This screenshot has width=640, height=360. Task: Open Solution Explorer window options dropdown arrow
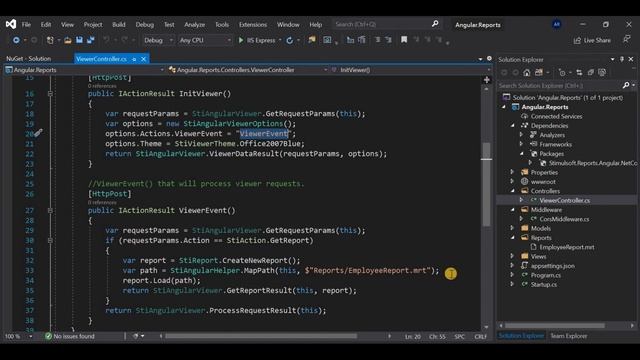pyautogui.click(x=612, y=59)
